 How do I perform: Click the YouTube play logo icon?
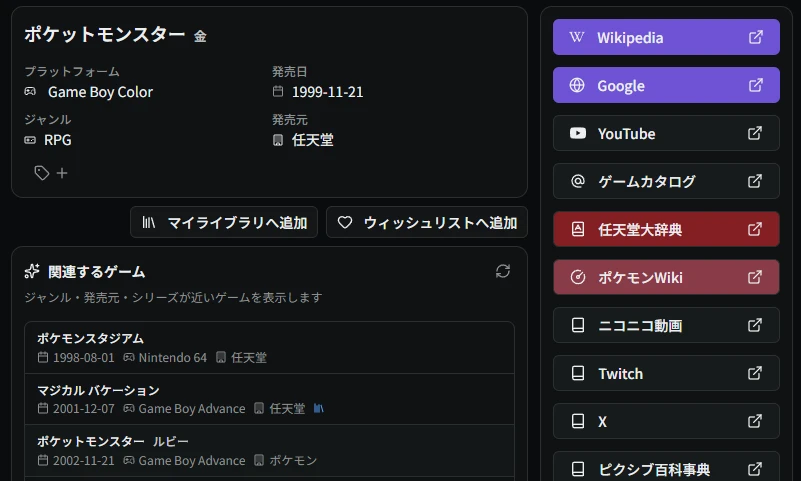578,133
